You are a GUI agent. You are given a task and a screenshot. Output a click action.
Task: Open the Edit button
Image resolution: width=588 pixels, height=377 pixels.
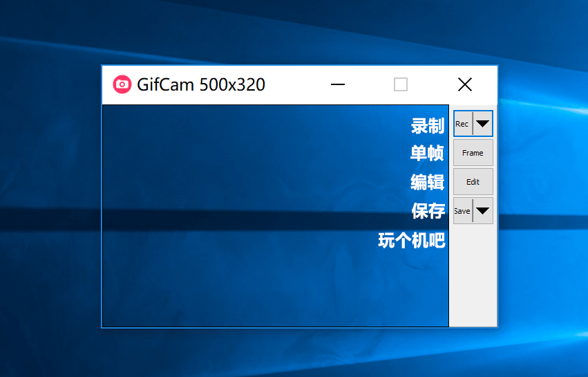(473, 182)
